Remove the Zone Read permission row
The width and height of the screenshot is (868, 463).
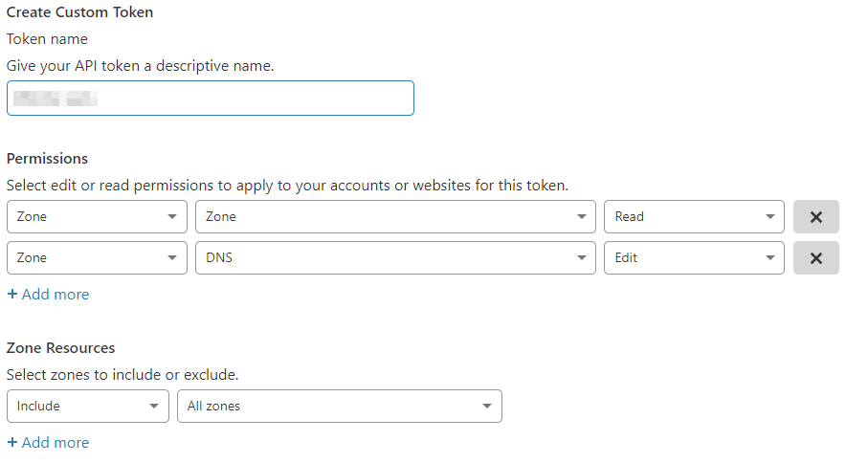point(815,217)
